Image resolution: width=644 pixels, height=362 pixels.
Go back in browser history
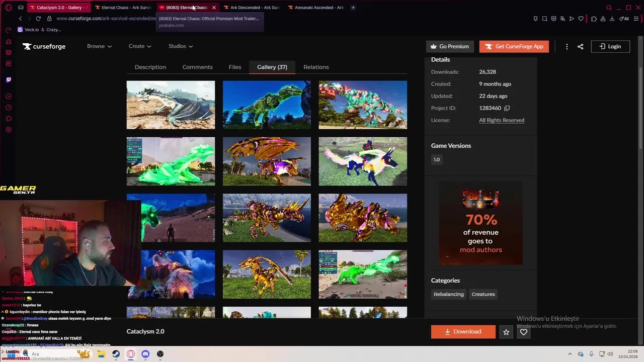tap(20, 19)
